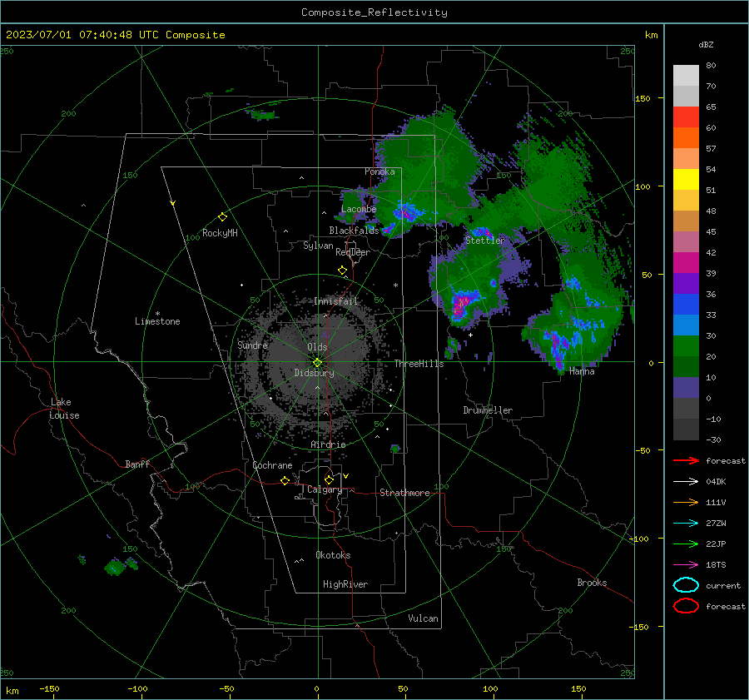Select the magenta 18TS arrow legend entry
This screenshot has height=700, width=749.
point(686,565)
